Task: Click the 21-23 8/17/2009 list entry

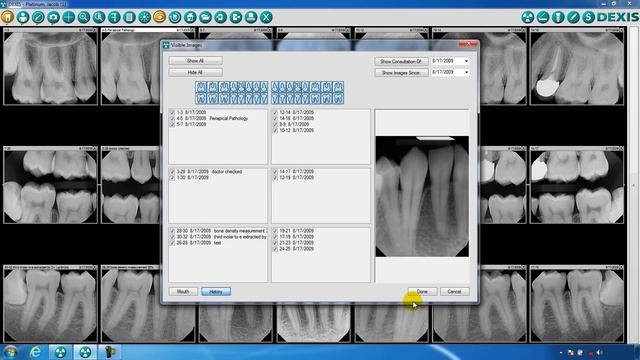Action: 296,243
